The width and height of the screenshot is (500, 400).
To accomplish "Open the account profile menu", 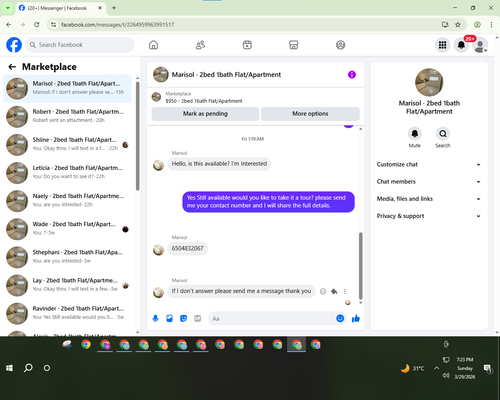I will (x=480, y=45).
